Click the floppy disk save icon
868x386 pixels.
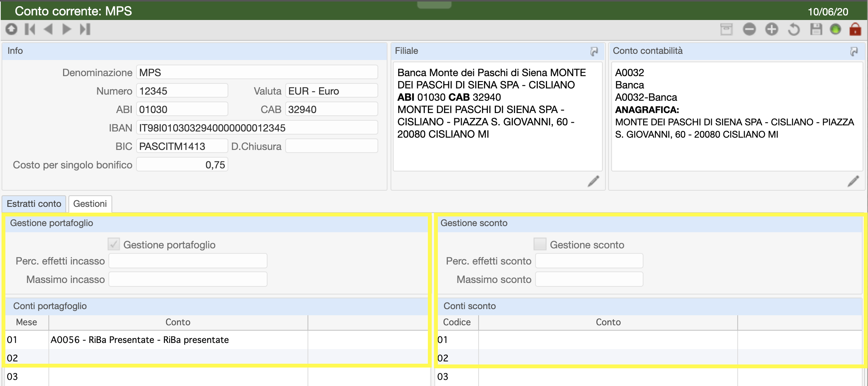coord(816,29)
